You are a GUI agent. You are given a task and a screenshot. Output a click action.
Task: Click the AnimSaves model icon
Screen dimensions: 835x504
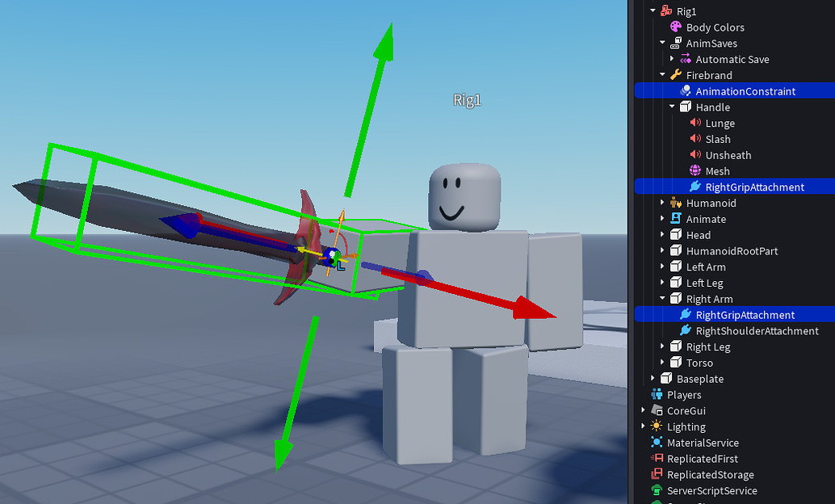(x=675, y=43)
